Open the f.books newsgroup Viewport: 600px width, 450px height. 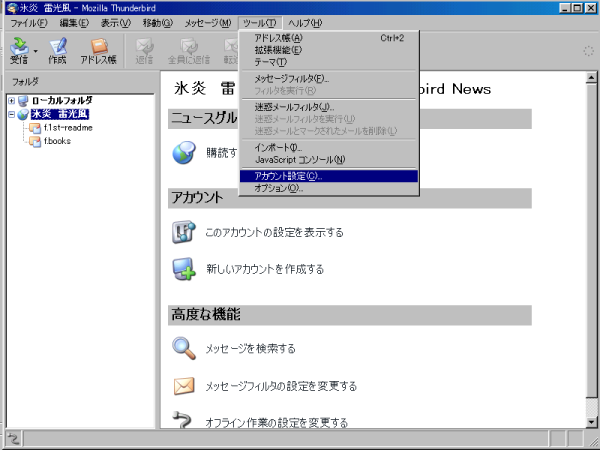[x=57, y=141]
